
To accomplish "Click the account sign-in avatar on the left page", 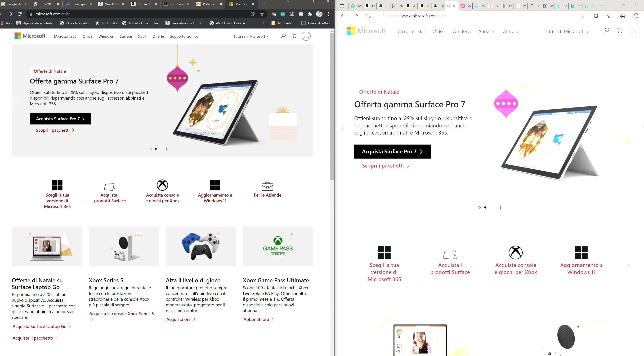I will (306, 36).
